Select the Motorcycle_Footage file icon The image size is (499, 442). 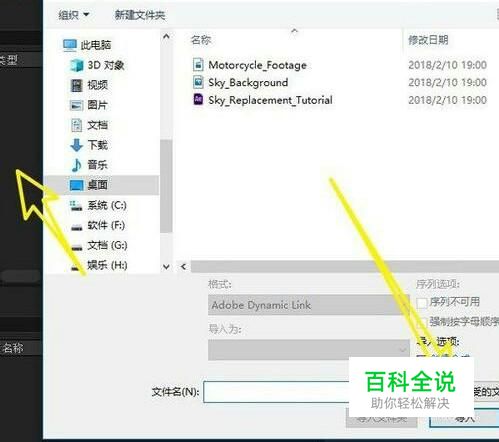198,64
